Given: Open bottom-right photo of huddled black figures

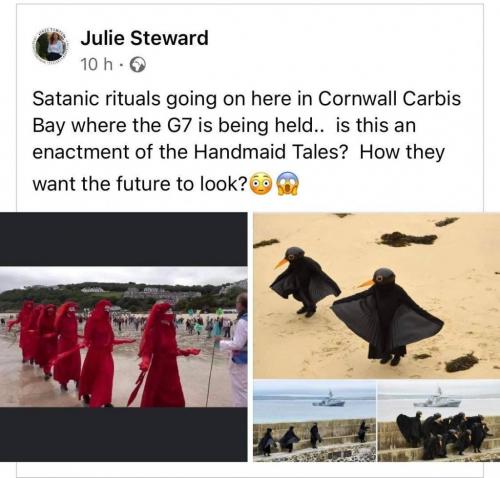Looking at the screenshot, I should pyautogui.click(x=439, y=421).
